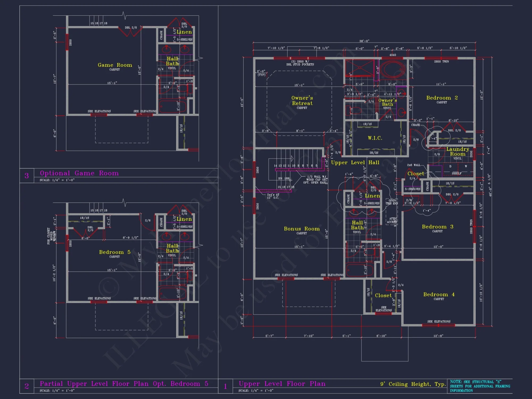Select the Bonus Room label
Viewport: 532px width, 399px height.
click(x=302, y=229)
